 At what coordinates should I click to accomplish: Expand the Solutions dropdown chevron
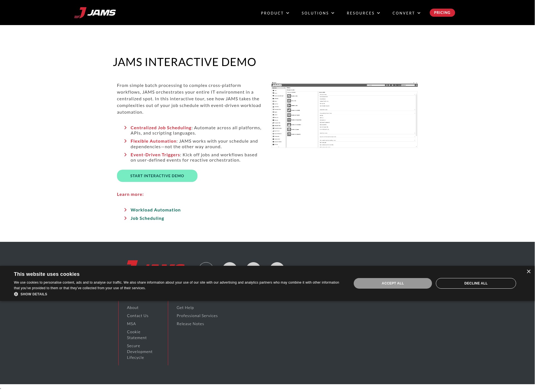point(333,13)
